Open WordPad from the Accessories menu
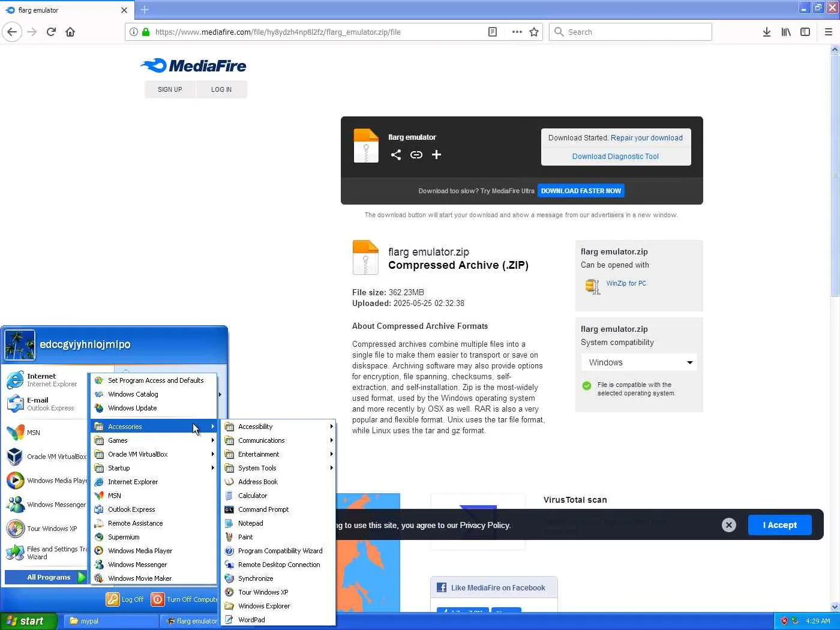 click(x=278, y=620)
